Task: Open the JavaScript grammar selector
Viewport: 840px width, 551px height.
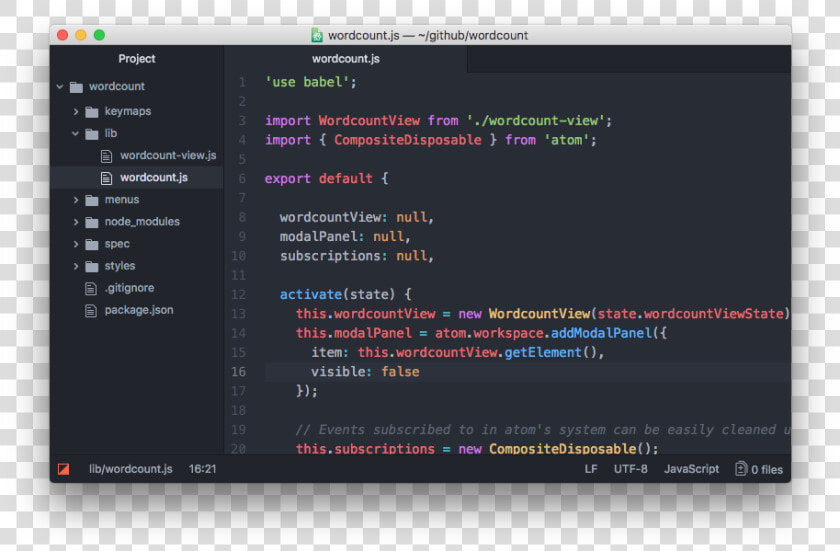Action: 692,469
